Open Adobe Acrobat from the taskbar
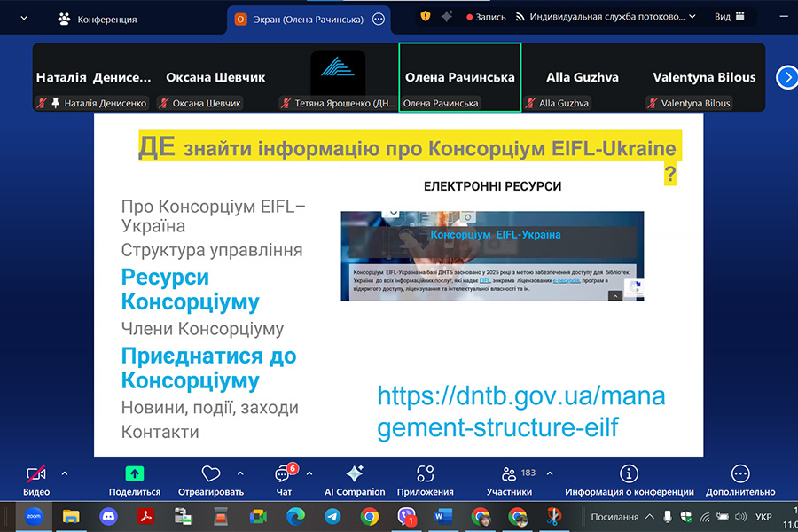This screenshot has width=798, height=532. tap(146, 517)
